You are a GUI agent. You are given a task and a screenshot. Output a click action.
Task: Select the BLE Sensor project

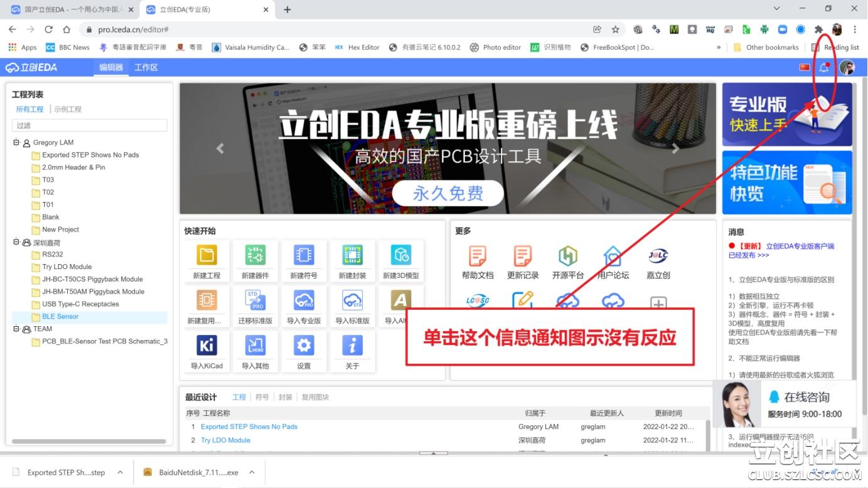pyautogui.click(x=60, y=317)
